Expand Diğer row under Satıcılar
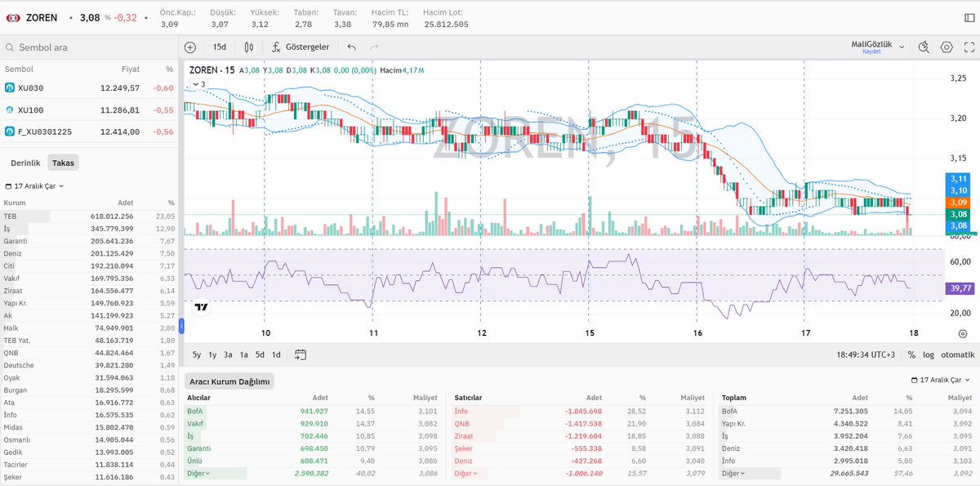The width and height of the screenshot is (980, 486). [465, 474]
